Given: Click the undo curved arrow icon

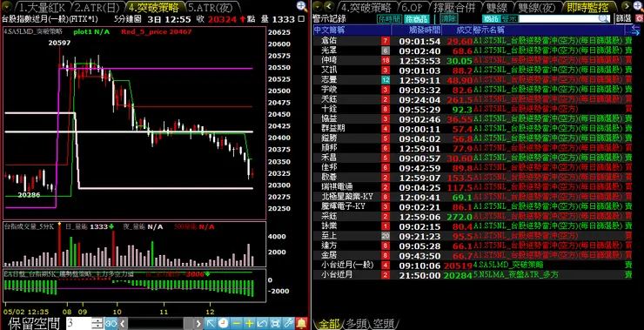Looking at the screenshot, I should pos(262,323).
